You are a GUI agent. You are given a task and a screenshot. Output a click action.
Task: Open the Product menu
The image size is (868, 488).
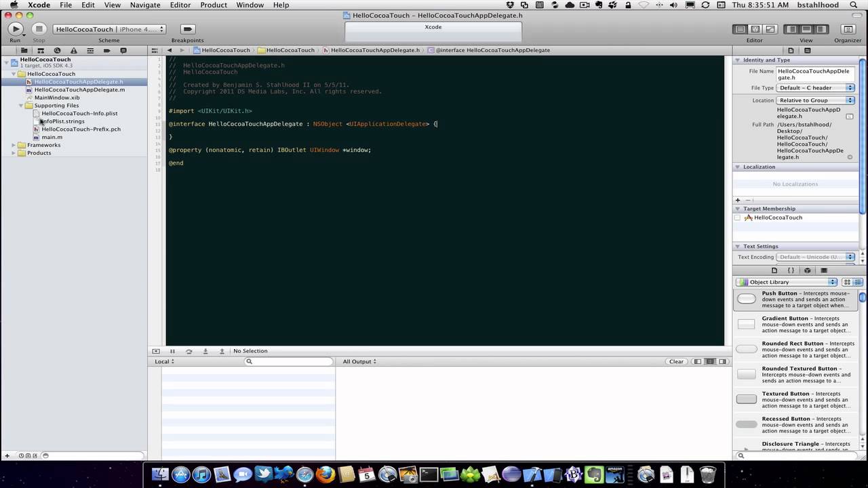point(214,5)
